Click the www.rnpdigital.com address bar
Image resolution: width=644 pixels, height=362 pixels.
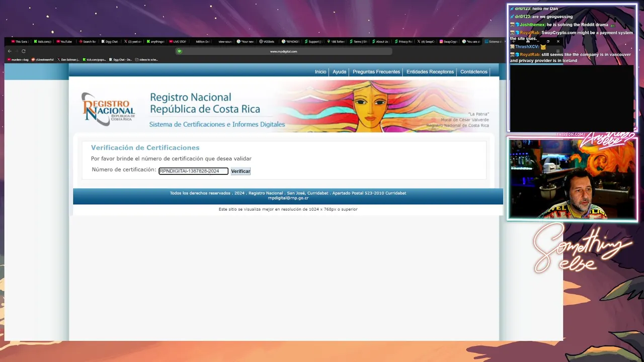click(x=284, y=51)
